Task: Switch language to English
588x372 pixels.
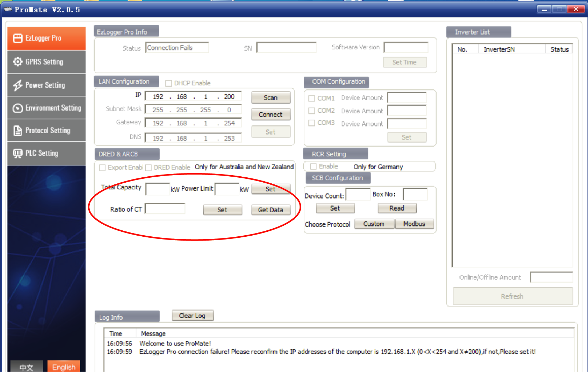Action: pyautogui.click(x=64, y=367)
